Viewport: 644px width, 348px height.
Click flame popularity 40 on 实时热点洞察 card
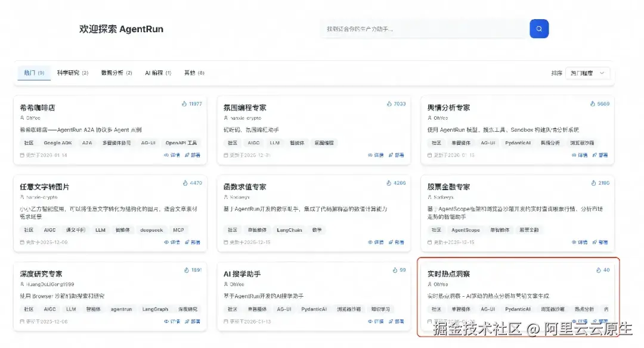tap(603, 270)
